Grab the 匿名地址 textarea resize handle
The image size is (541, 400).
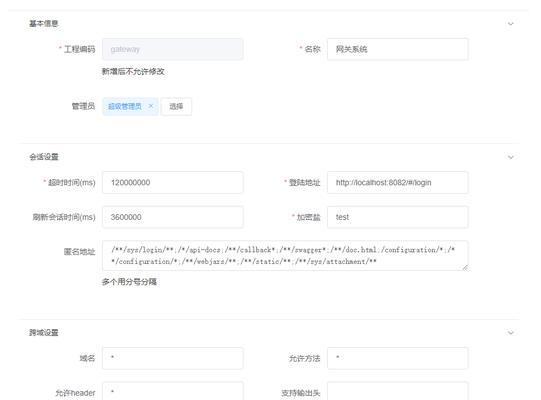point(465,267)
